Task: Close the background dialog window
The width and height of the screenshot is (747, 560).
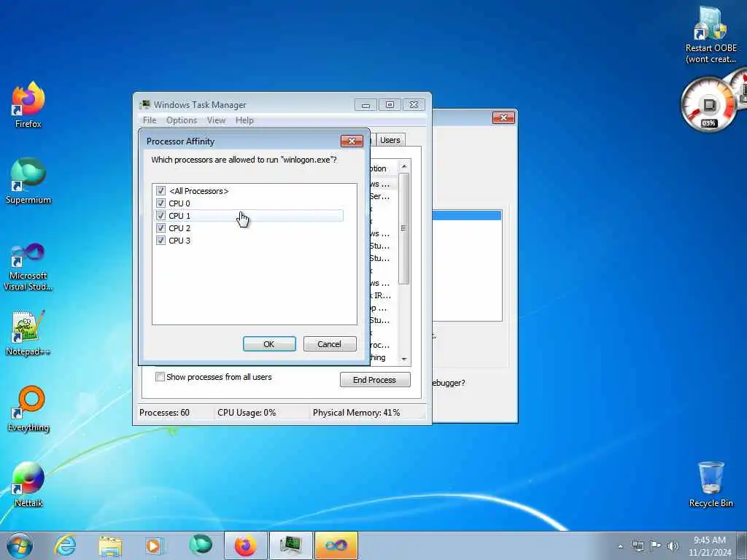Action: [x=503, y=117]
